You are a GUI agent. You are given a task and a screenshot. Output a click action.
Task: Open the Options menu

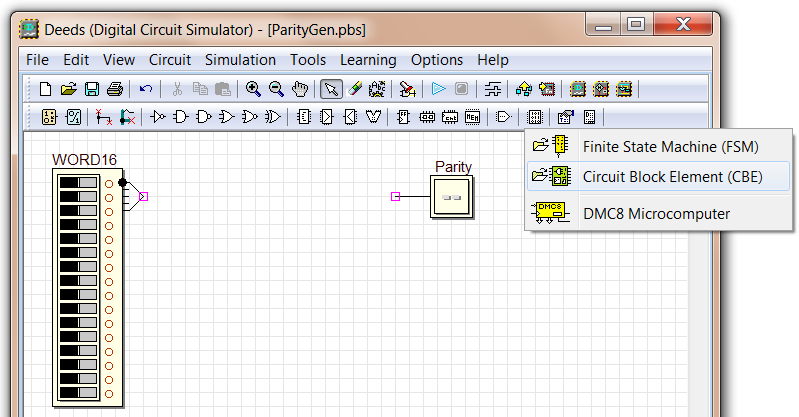coord(437,60)
